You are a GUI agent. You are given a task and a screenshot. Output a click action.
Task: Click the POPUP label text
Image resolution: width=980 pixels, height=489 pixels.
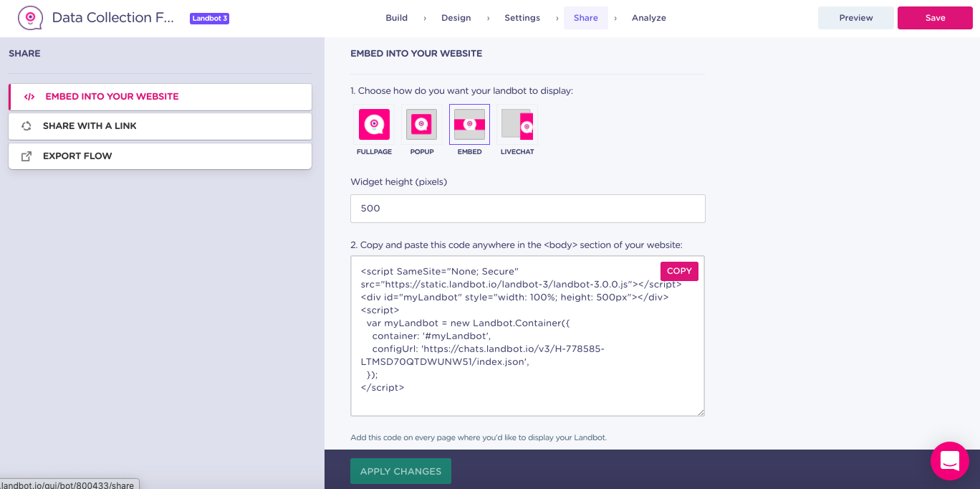coord(422,152)
